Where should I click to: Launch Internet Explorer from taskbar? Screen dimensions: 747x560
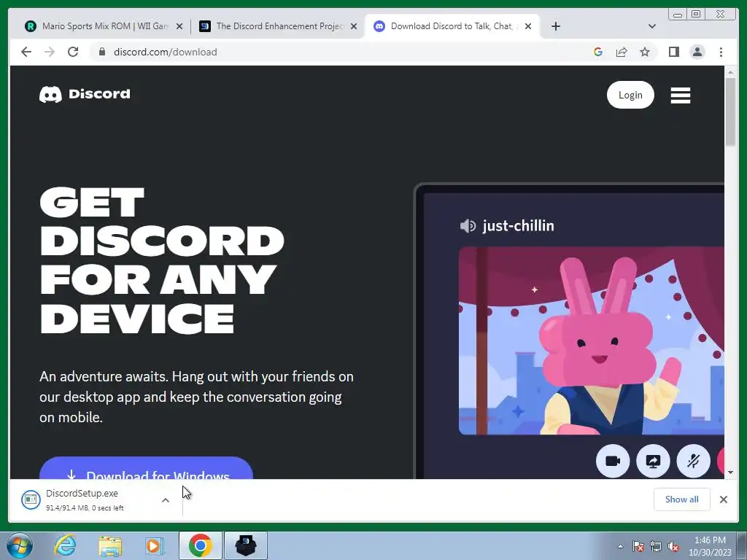tap(65, 545)
